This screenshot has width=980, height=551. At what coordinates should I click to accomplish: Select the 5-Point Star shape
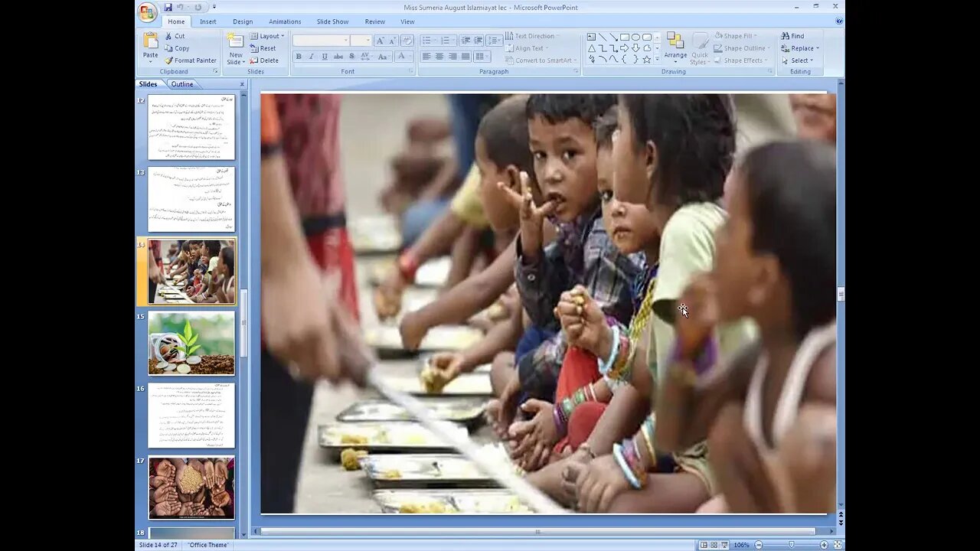coord(647,59)
